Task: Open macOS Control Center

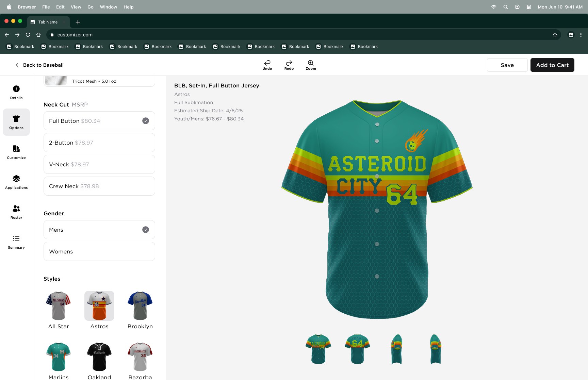Action: (529, 7)
